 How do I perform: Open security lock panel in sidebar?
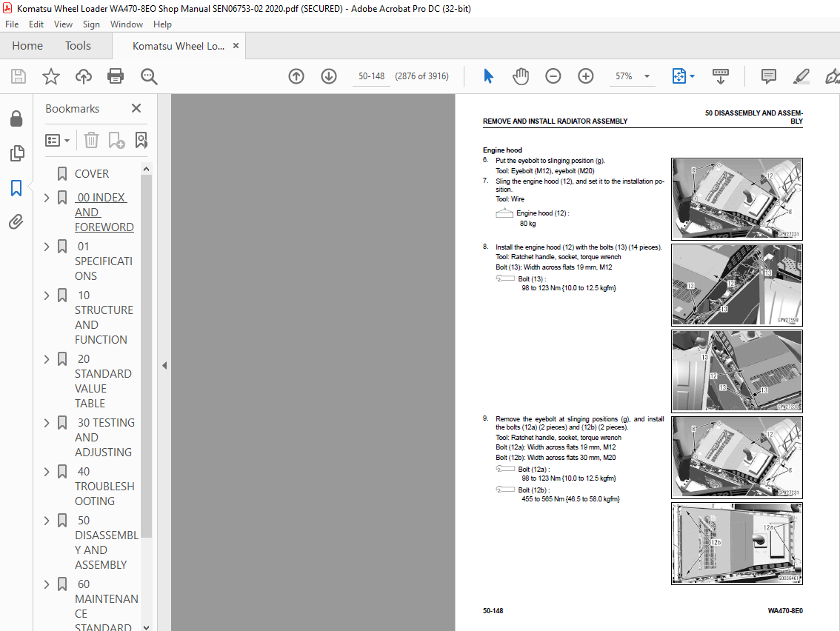click(x=16, y=118)
